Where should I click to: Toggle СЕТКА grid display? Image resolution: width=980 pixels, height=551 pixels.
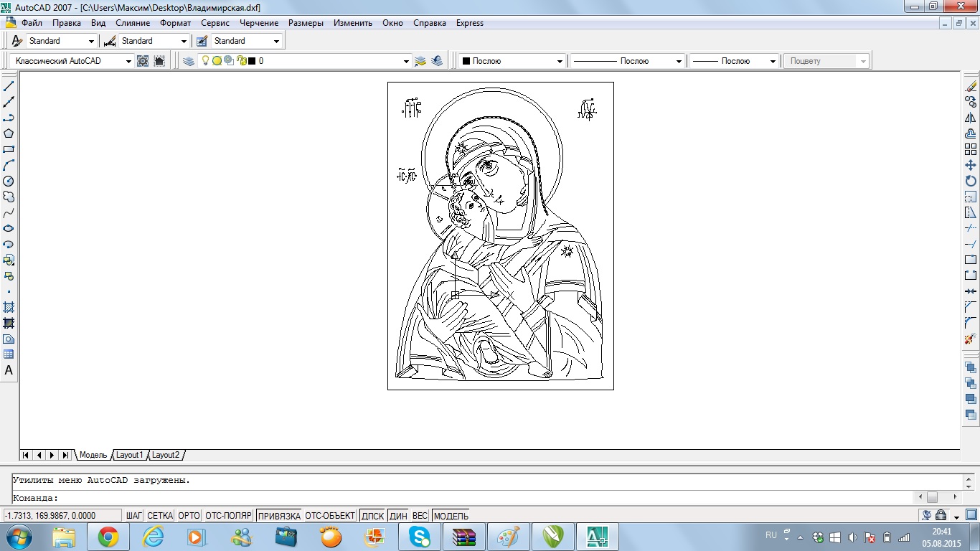pos(160,515)
